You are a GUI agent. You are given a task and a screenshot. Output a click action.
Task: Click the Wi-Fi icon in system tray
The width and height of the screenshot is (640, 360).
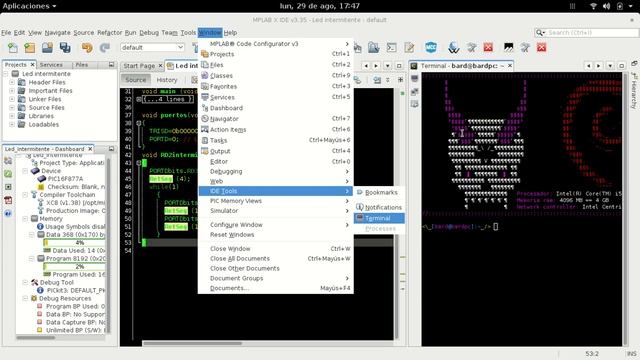(594, 6)
